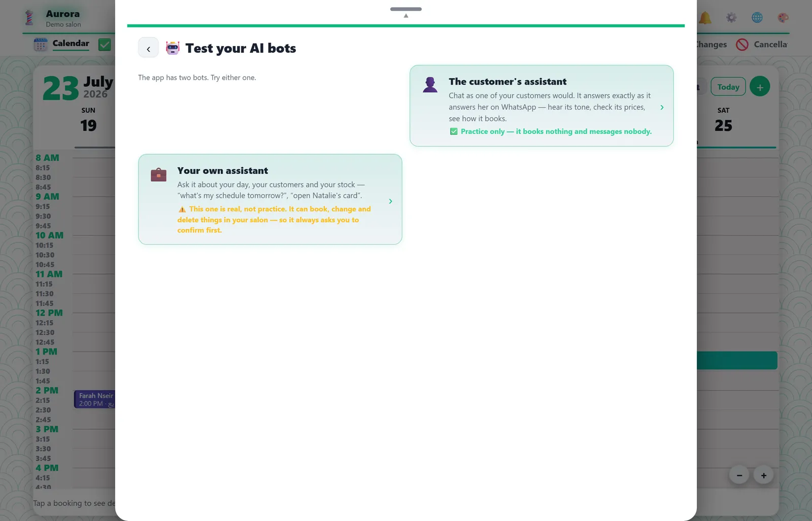The image size is (812, 521).
Task: Click 'The app has two bots' text
Action: click(x=197, y=78)
